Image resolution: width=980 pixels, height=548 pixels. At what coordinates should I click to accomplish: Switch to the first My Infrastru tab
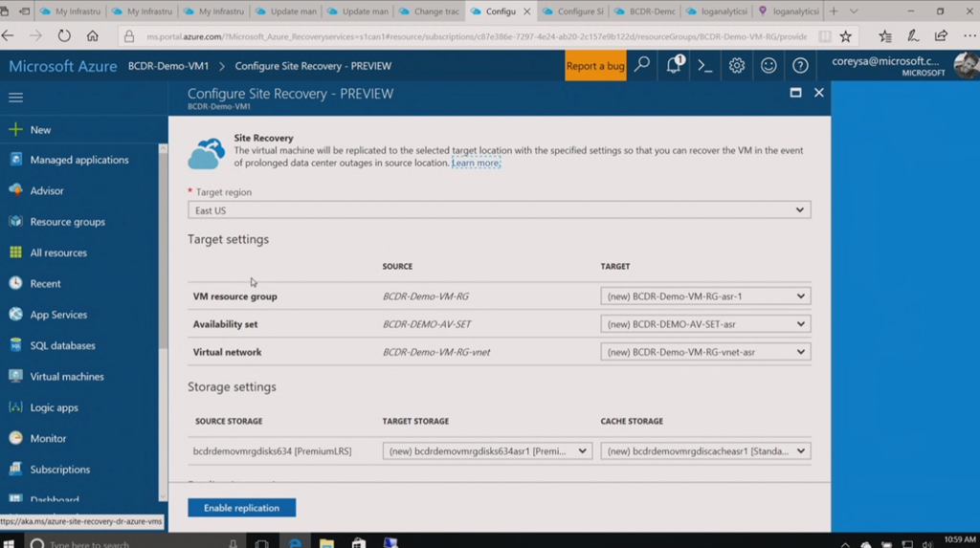[70, 11]
